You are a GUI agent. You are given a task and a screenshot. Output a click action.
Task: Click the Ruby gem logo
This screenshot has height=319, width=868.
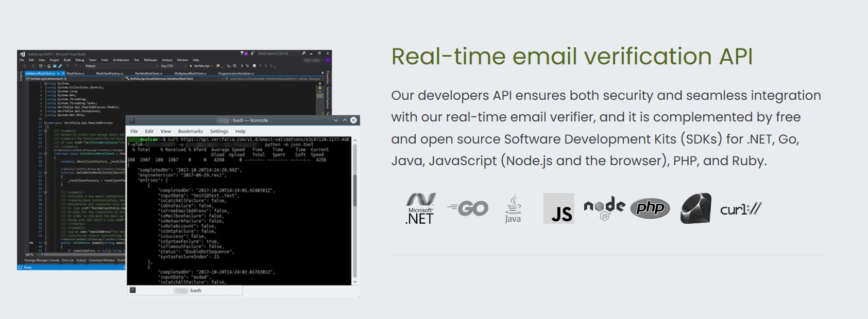(696, 208)
